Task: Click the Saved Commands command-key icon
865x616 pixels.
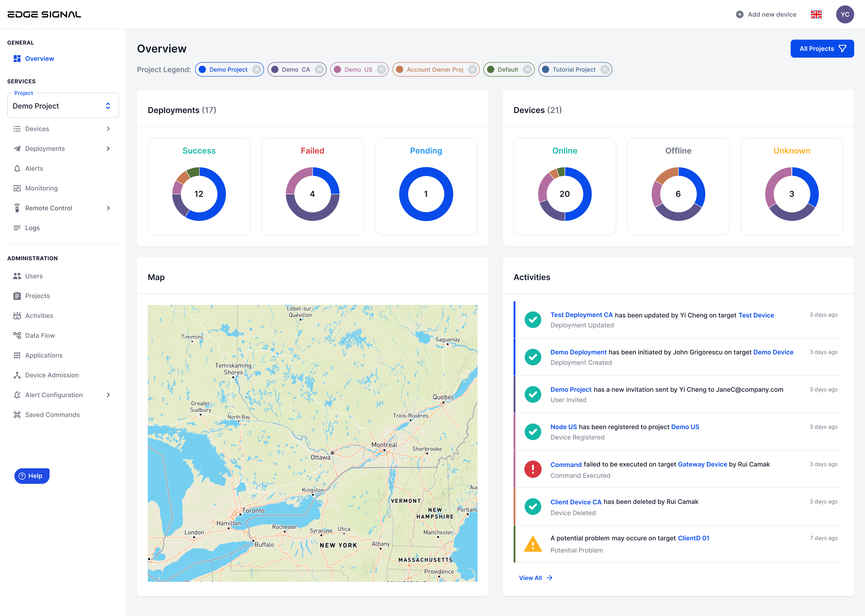Action: (x=17, y=414)
